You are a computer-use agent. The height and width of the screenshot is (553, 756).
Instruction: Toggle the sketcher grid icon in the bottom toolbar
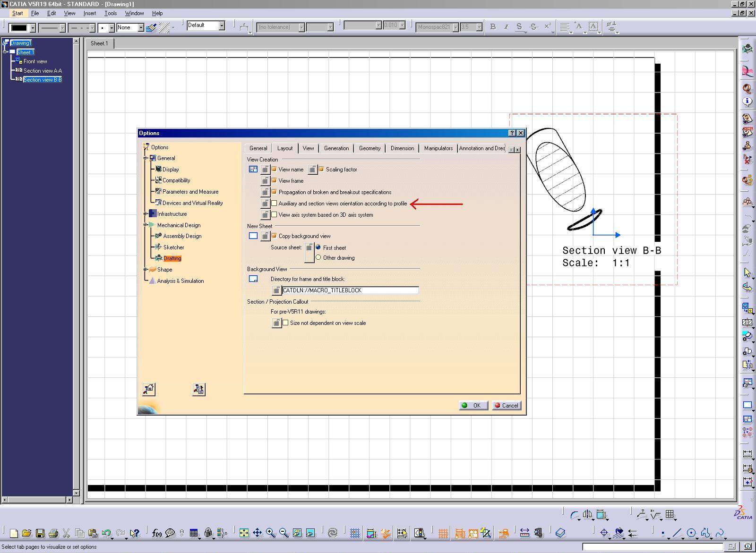[x=355, y=533]
